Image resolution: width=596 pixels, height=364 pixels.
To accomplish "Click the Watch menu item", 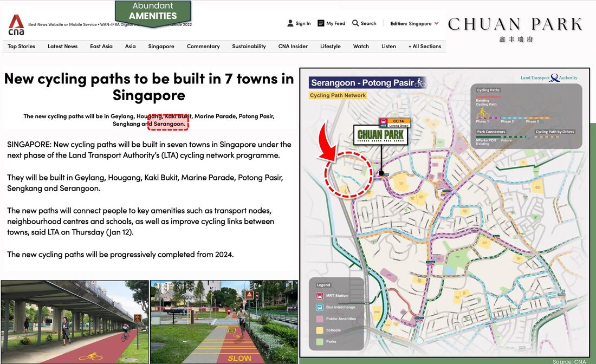I will point(361,47).
